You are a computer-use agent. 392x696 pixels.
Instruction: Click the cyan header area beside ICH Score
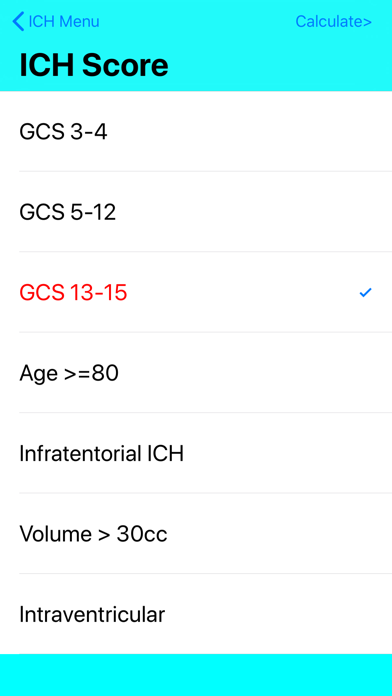pyautogui.click(x=280, y=65)
